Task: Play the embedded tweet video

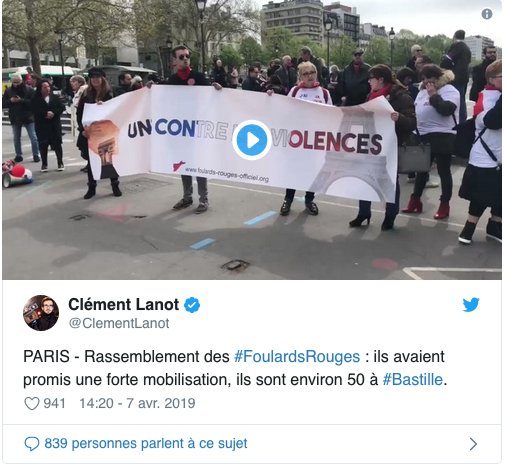Action: [x=252, y=140]
